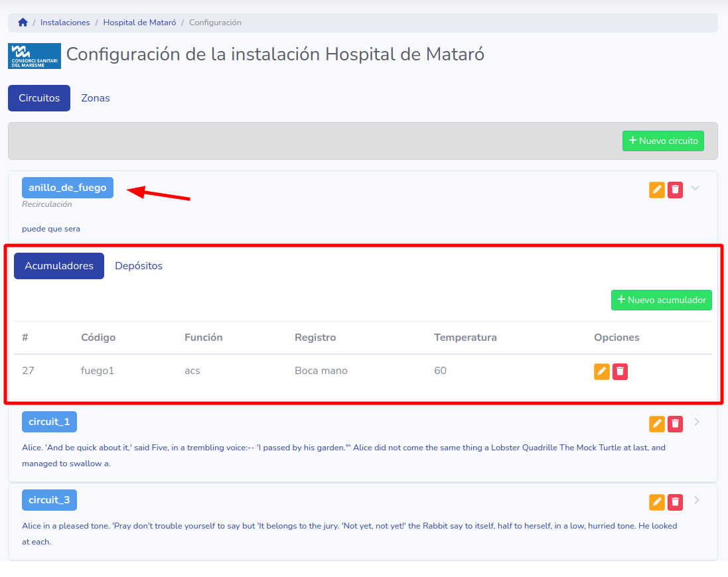
Task: Click the home icon in breadcrumb
Action: tap(23, 23)
